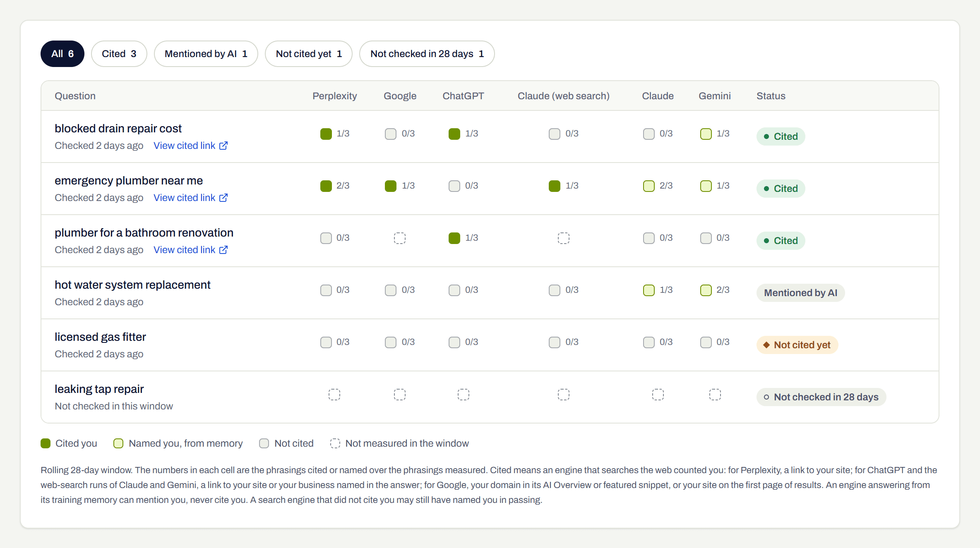Click Perplexity dashed square for leaking tap repair
This screenshot has width=980, height=548.
[x=334, y=394]
